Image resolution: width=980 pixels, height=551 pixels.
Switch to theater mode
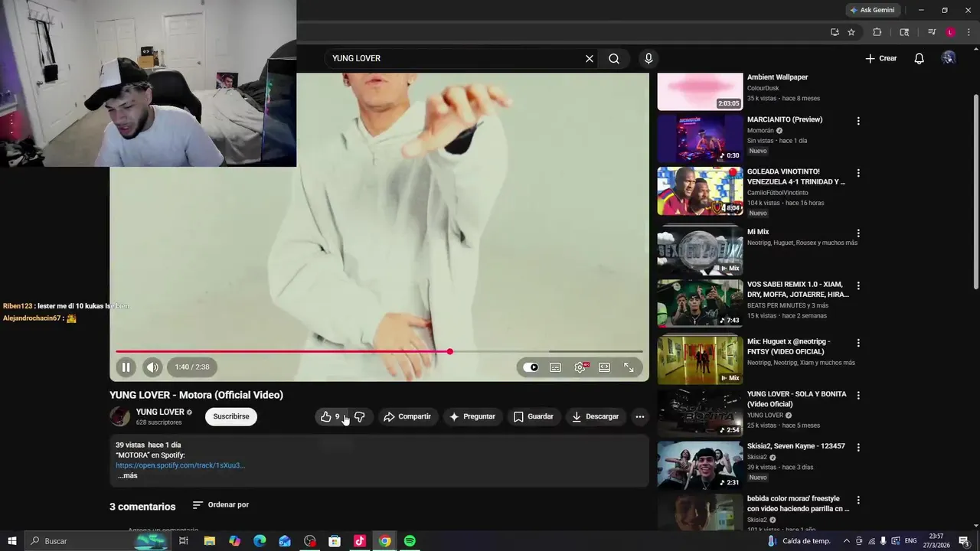click(604, 367)
